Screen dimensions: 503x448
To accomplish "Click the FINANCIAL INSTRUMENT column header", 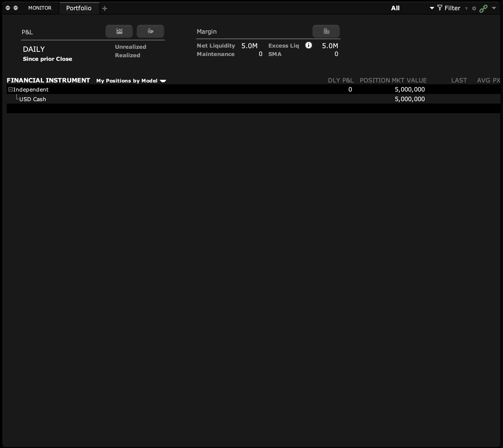I will click(x=48, y=80).
